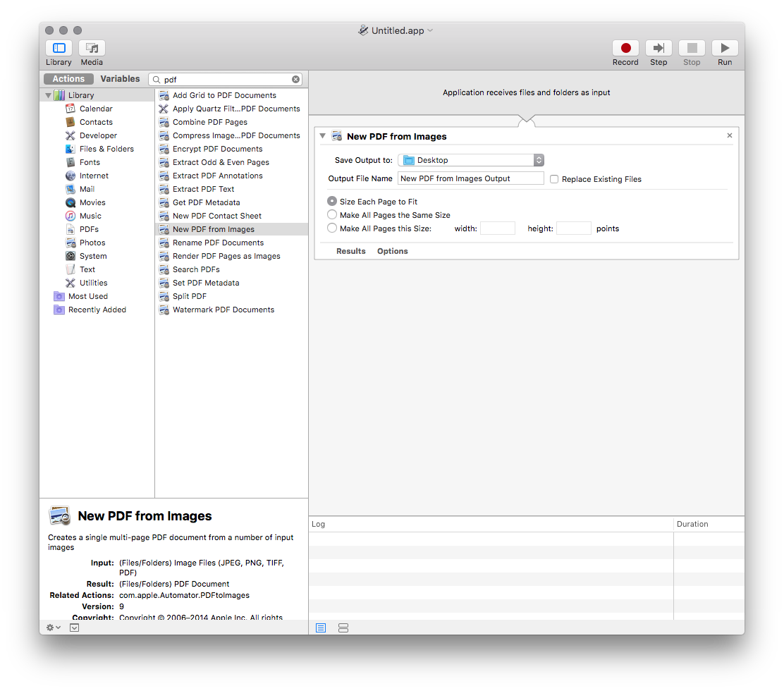Screen dimensions: 784x691
Task: Select the Combine PDF Pages action
Action: point(231,122)
